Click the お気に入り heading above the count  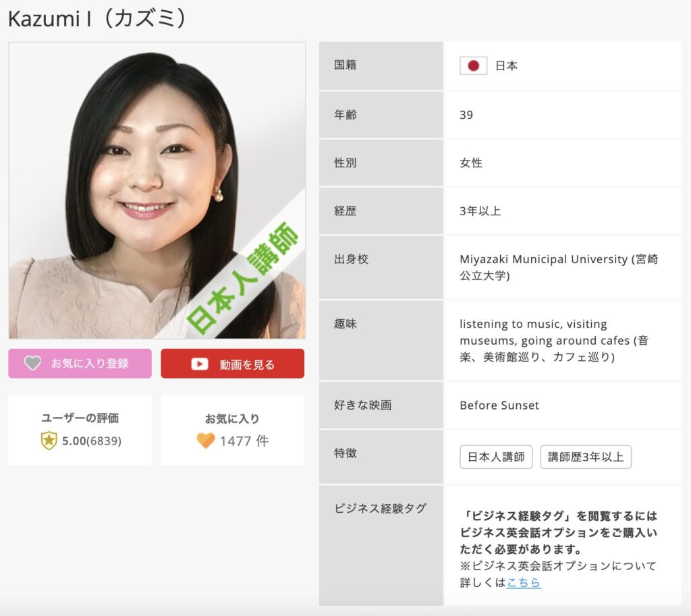pyautogui.click(x=232, y=418)
